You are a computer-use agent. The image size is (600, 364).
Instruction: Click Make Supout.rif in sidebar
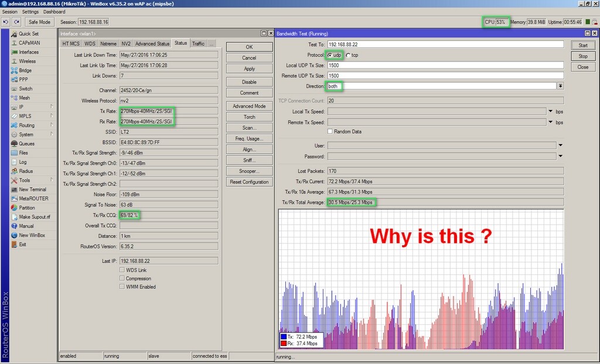coord(35,217)
